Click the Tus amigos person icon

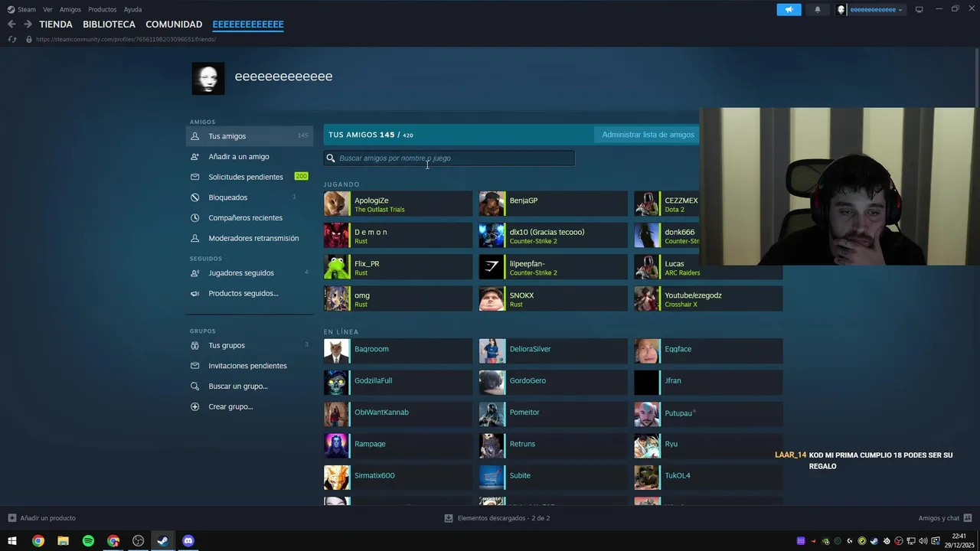click(194, 136)
